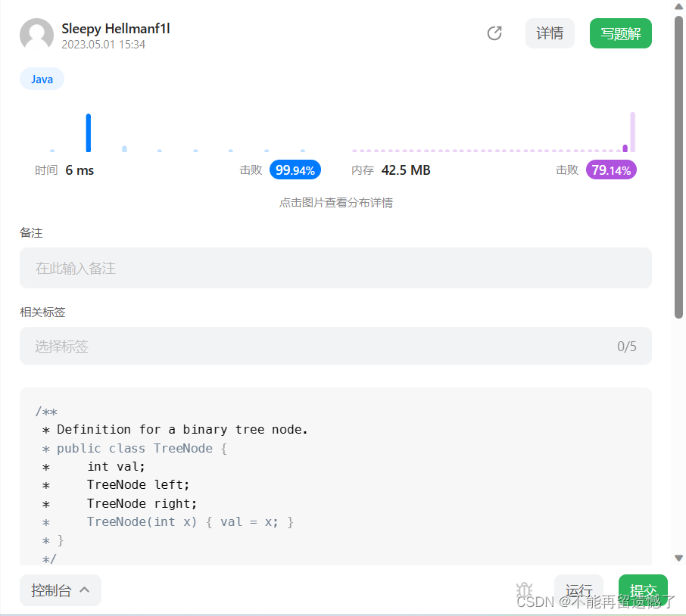Image resolution: width=686 pixels, height=616 pixels.
Task: Click the 79.14% memory beats badge
Action: click(x=611, y=170)
